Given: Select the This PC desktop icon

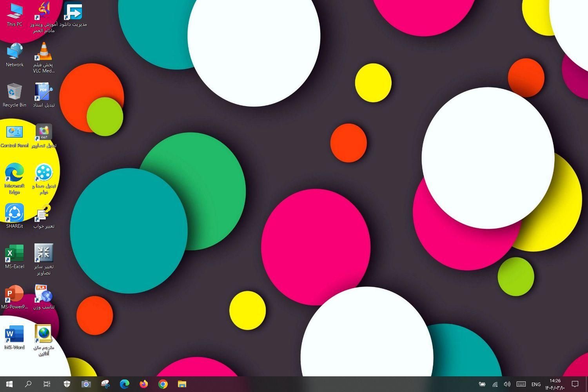Looking at the screenshot, I should click(x=15, y=15).
